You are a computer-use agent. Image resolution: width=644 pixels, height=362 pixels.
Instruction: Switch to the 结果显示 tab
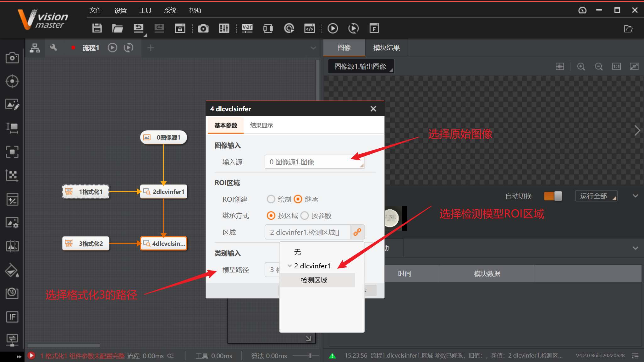coord(261,125)
